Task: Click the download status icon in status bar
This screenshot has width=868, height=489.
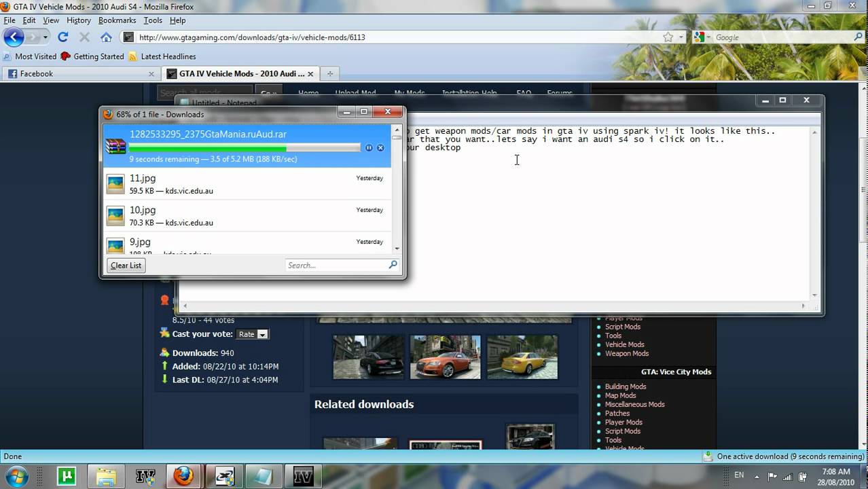Action: pyautogui.click(x=708, y=456)
